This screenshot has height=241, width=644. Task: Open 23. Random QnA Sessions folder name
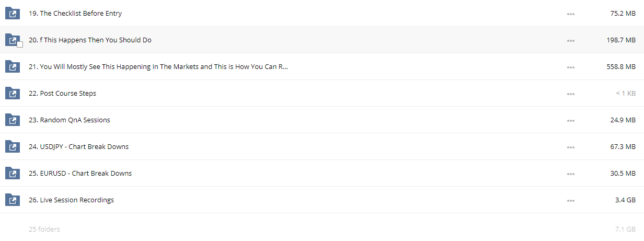pos(70,120)
